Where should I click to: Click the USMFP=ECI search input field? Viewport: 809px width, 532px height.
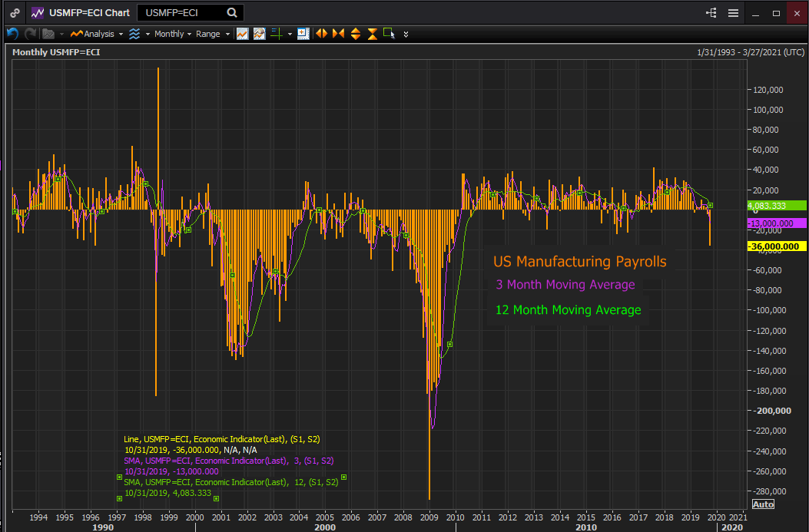[181, 13]
